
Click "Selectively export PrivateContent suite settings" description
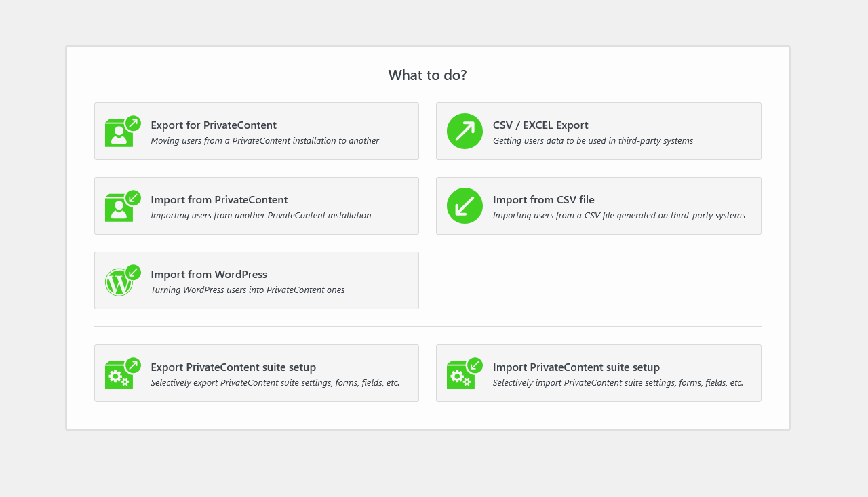coord(275,383)
